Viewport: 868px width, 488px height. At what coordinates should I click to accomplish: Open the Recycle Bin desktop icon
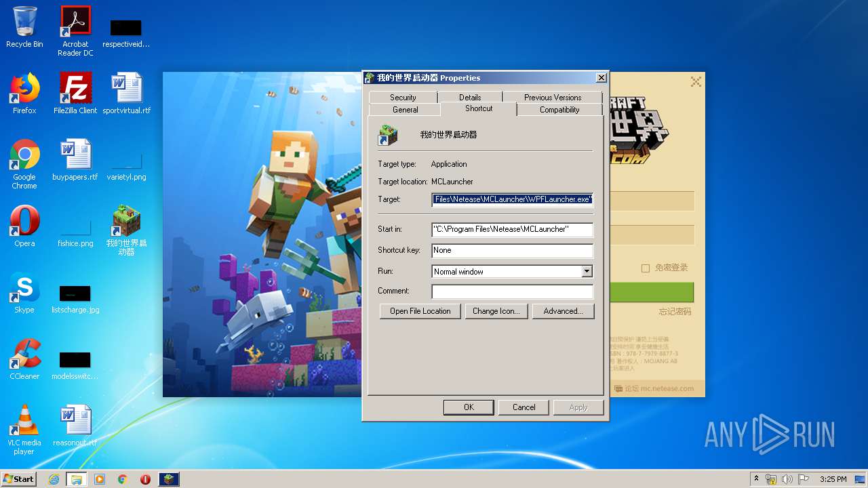[x=24, y=27]
